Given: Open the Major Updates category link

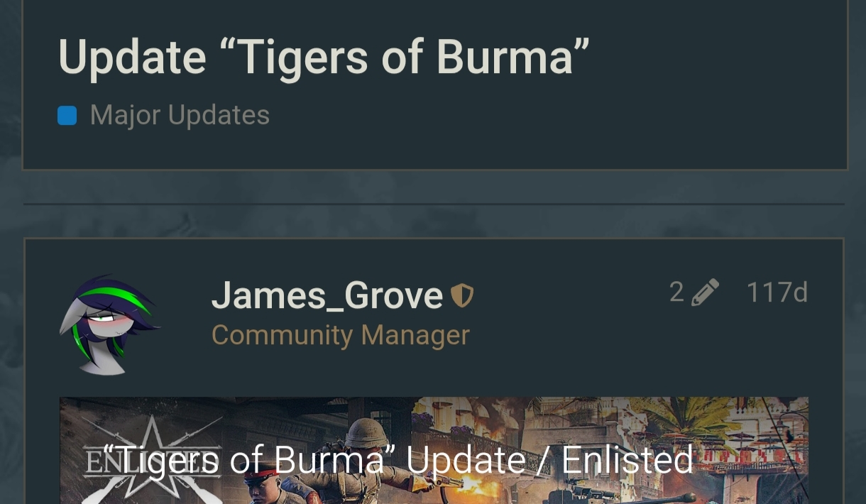Looking at the screenshot, I should pos(180,115).
